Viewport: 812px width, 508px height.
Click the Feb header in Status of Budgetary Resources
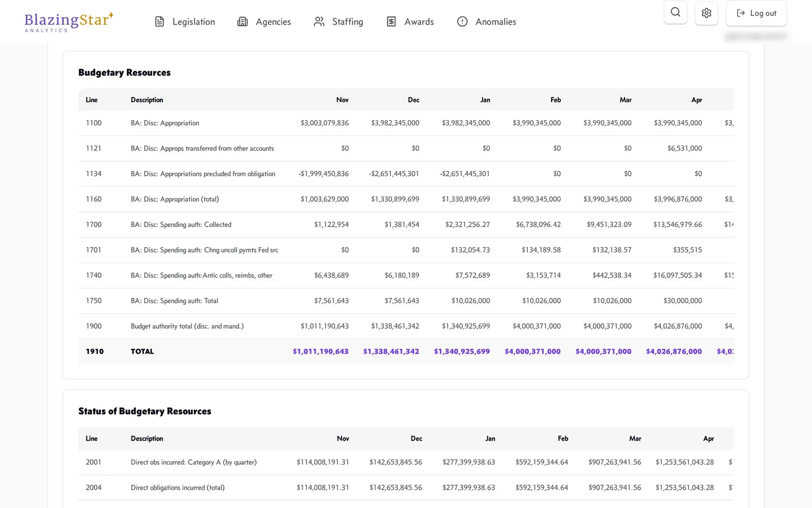(563, 438)
